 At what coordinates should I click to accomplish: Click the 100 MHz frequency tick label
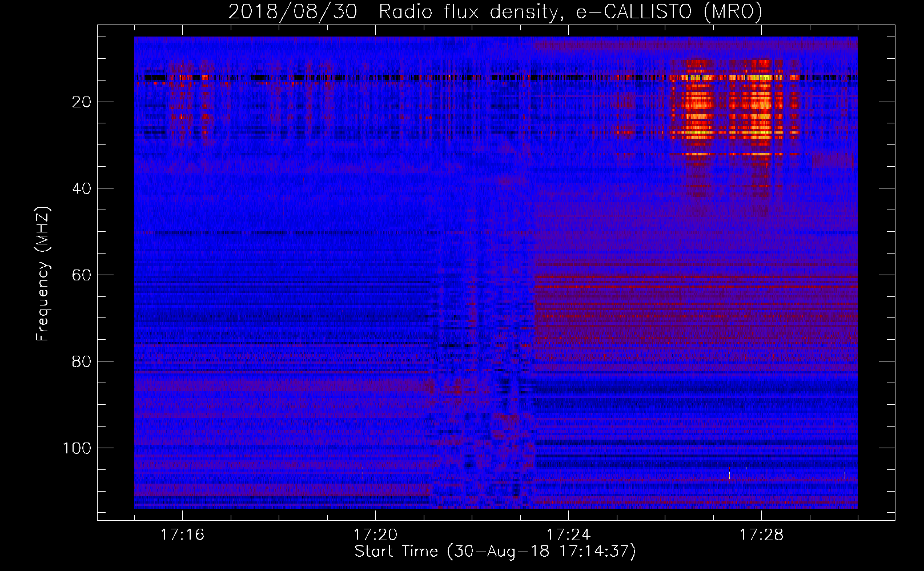[77, 448]
